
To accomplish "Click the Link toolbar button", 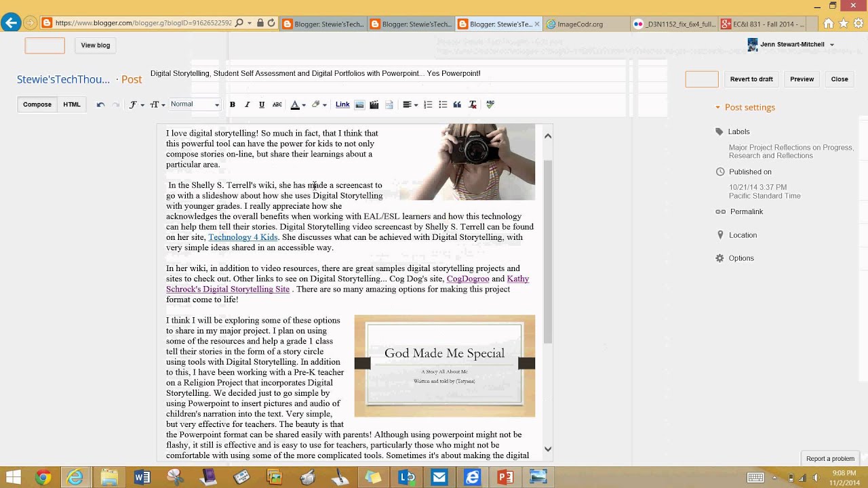I will coord(342,104).
